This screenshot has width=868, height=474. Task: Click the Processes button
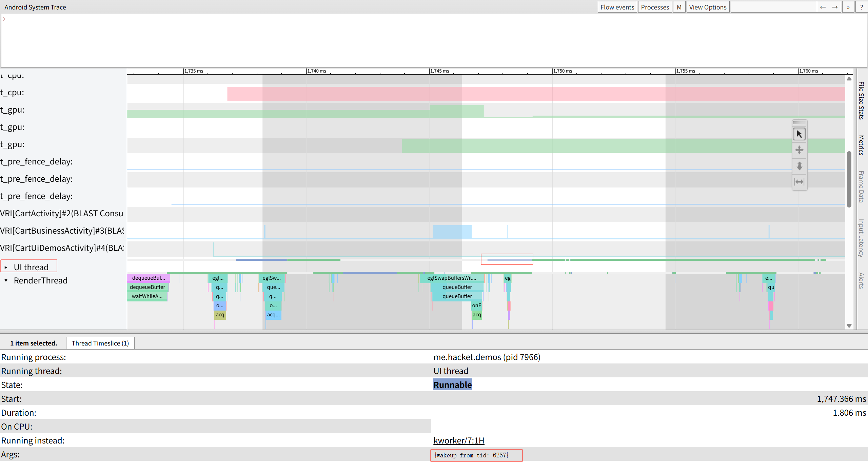click(x=655, y=7)
